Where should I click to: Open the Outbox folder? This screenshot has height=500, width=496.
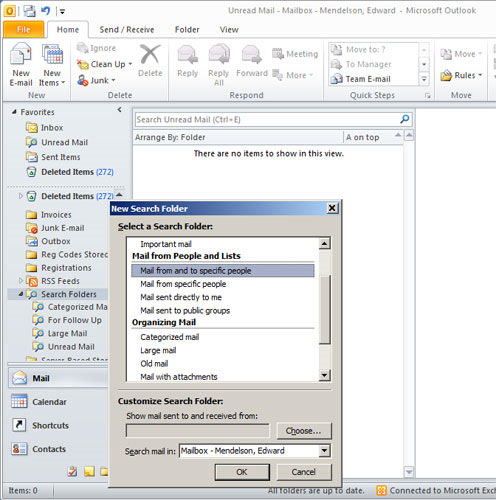56,241
